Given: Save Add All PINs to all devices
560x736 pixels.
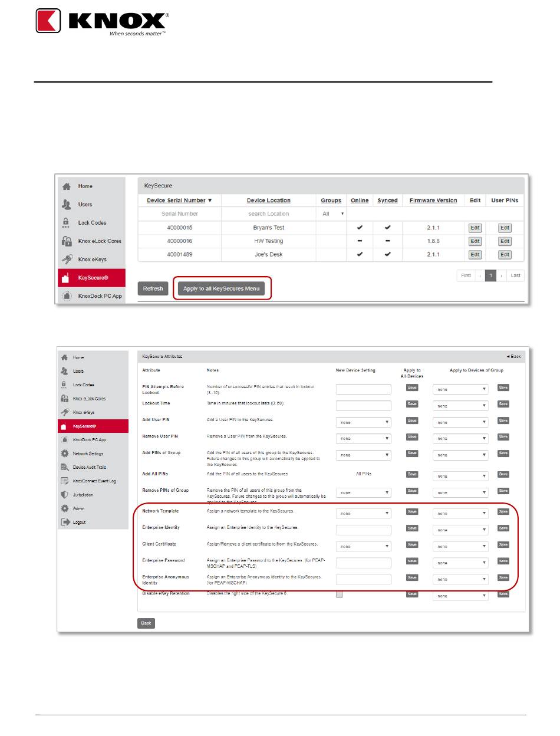Looking at the screenshot, I should [412, 474].
